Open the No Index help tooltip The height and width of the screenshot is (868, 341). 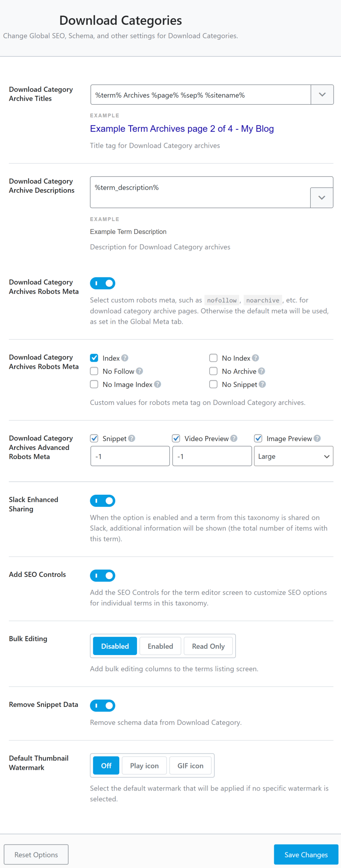pos(256,358)
